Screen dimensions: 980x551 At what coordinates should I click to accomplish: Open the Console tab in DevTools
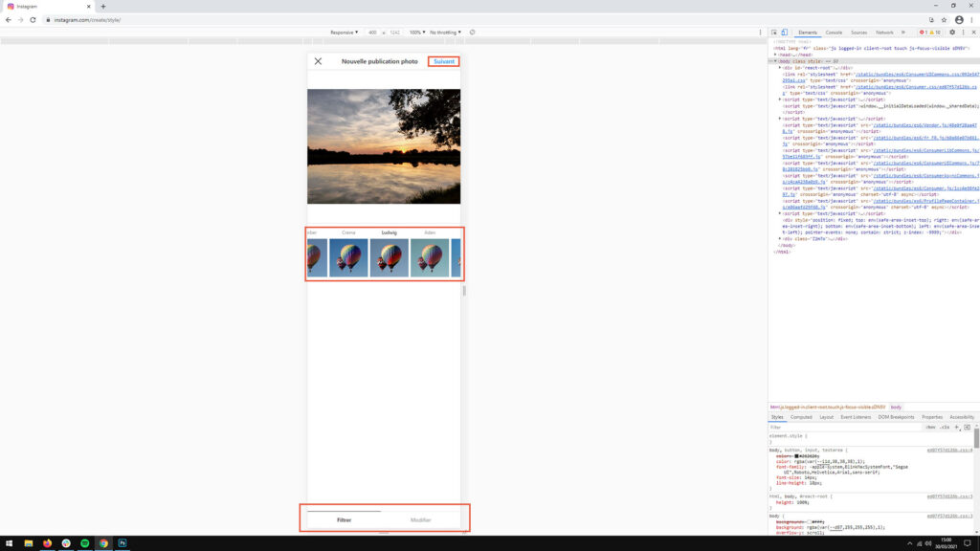834,33
